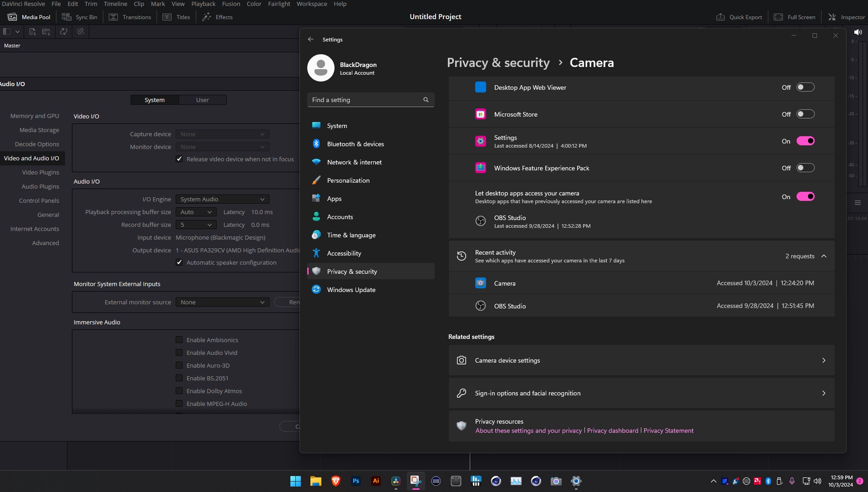
Task: Open Camera device settings
Action: (x=641, y=360)
